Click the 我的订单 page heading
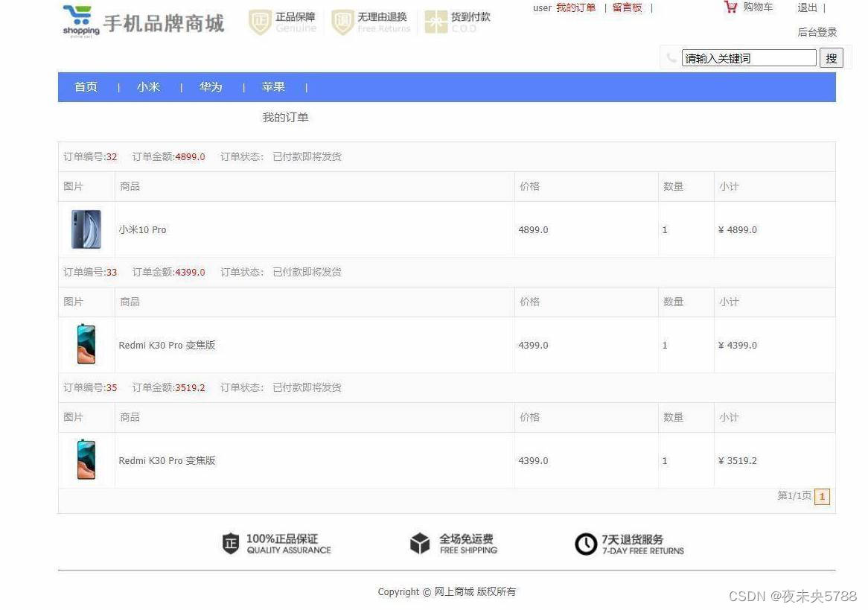The image size is (868, 610). (x=285, y=118)
